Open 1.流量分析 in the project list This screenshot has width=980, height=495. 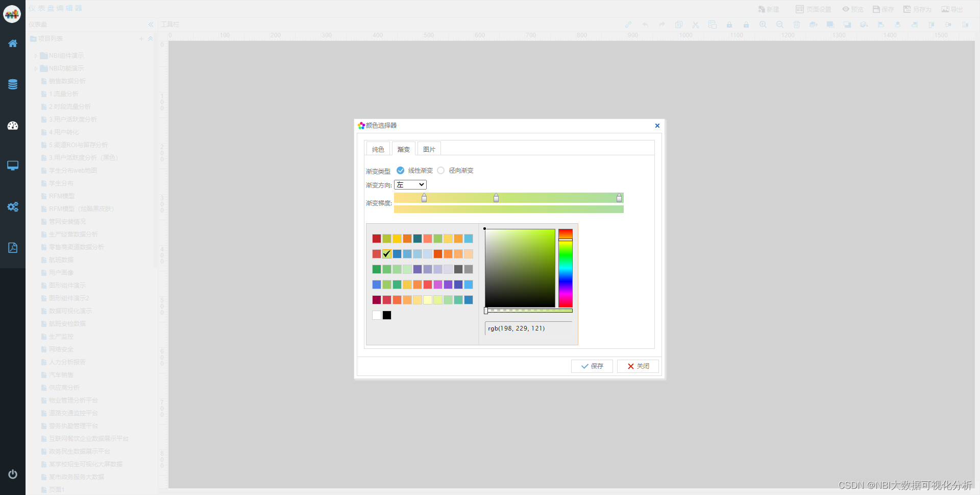click(x=64, y=94)
